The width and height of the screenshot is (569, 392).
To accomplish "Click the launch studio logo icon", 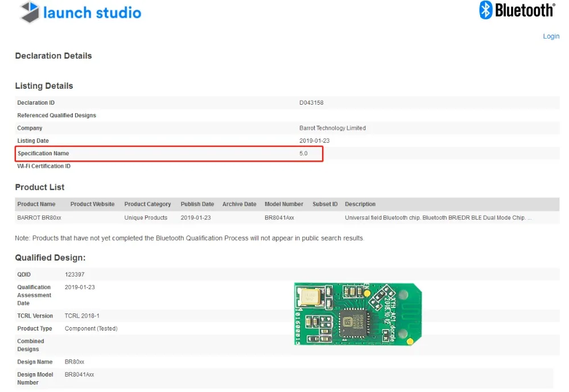I will 30,12.
